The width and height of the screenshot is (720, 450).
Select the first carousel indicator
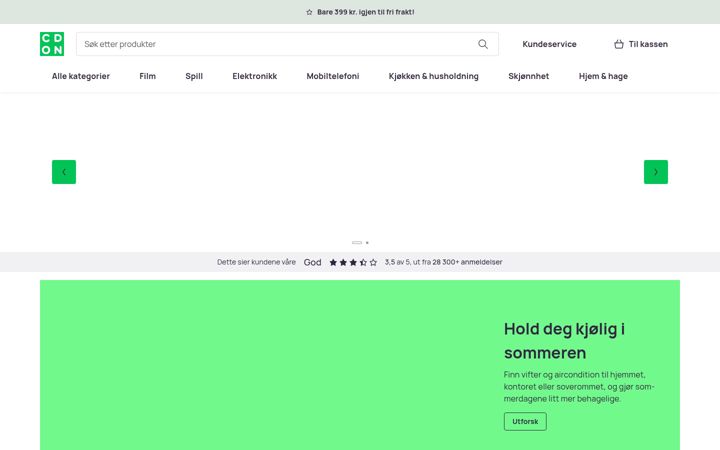coord(357,242)
